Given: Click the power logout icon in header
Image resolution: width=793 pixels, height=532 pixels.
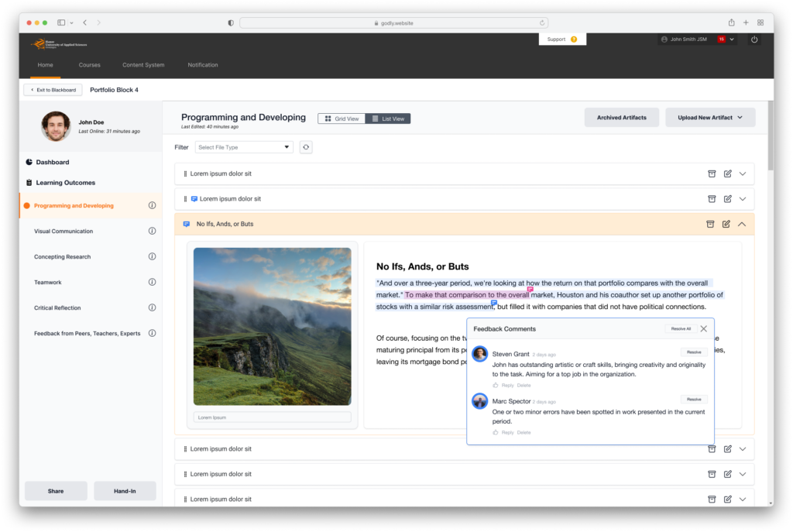Looking at the screenshot, I should point(754,39).
